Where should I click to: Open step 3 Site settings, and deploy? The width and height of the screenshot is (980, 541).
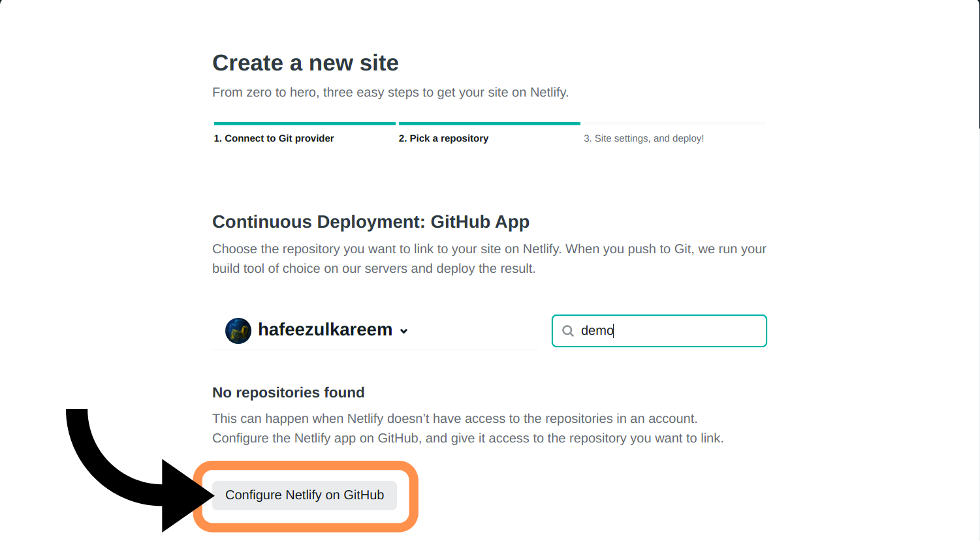[x=644, y=138]
